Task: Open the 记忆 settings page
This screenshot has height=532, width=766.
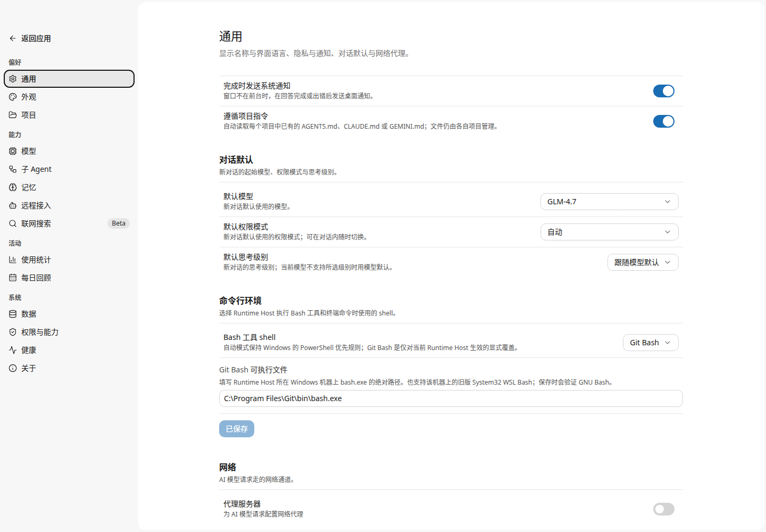Action: [x=69, y=187]
